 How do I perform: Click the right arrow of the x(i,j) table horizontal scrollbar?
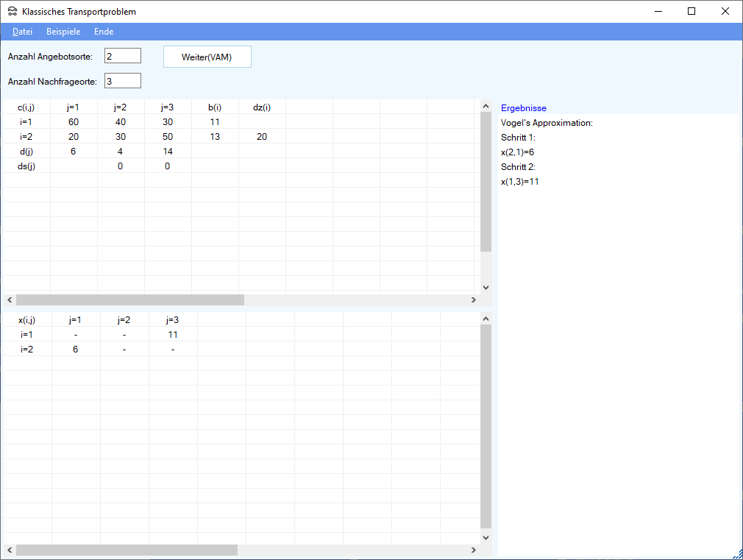pos(474,550)
